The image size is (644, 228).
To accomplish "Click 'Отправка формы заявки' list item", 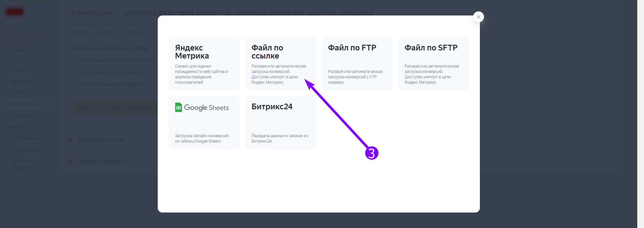I will 111,73.
